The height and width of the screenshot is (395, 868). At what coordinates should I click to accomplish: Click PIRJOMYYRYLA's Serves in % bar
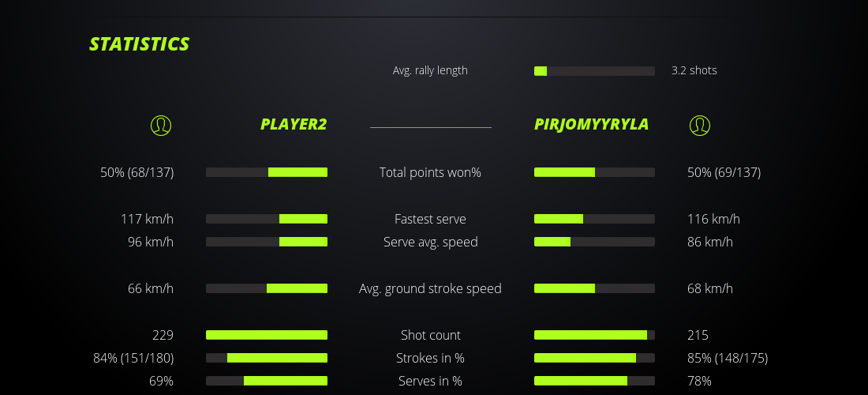coord(594,381)
